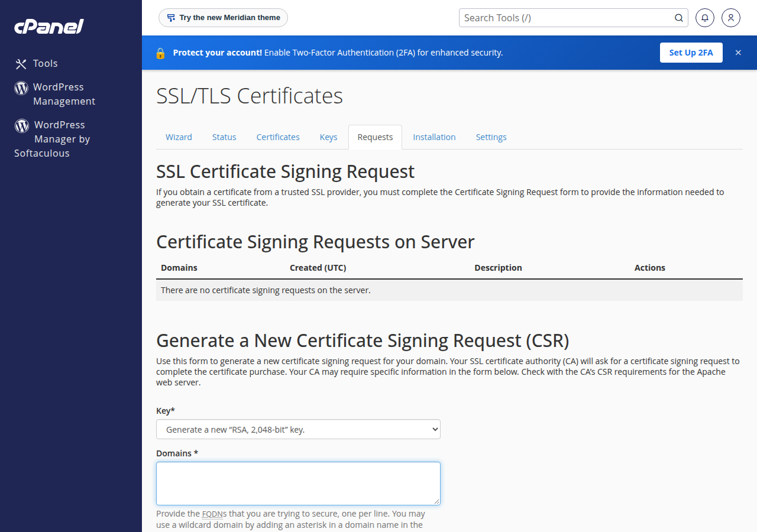Dismiss the 2FA banner with the X
This screenshot has width=757, height=532.
pyautogui.click(x=738, y=53)
